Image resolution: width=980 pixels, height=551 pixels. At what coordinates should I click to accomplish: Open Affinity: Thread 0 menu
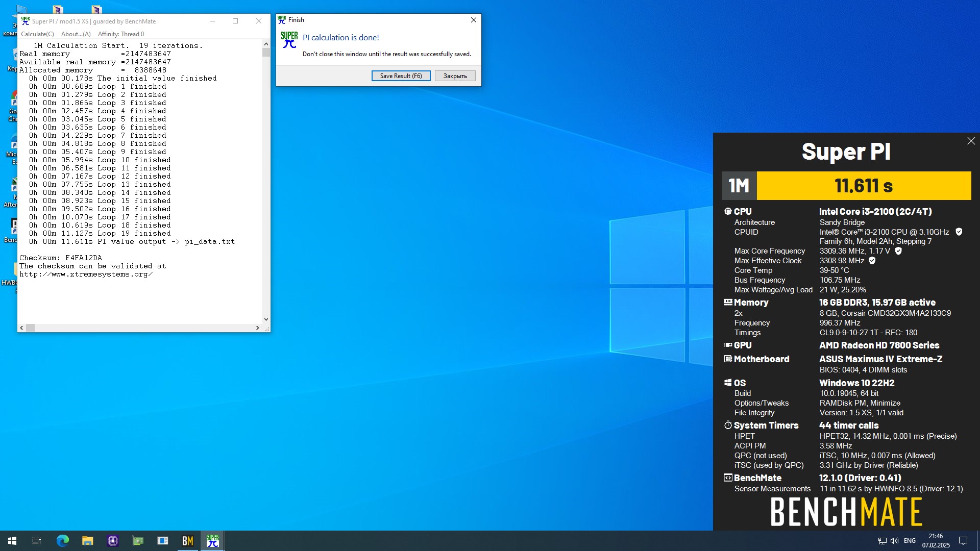click(121, 34)
